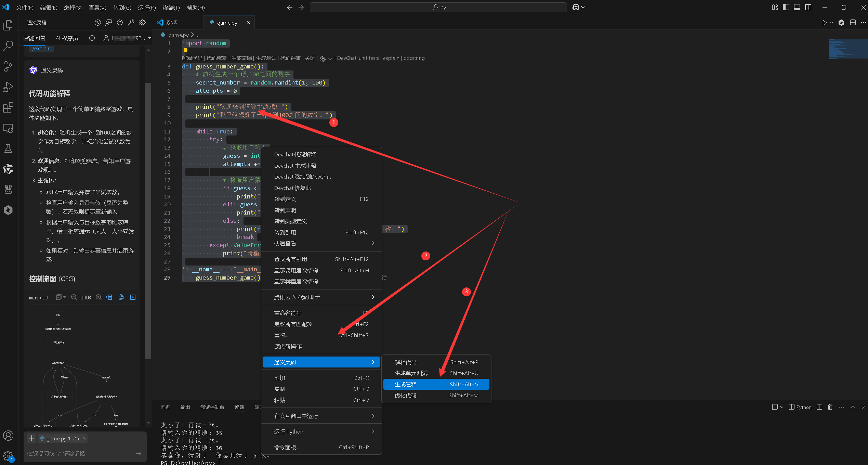Open the Testing flask view

8,148
